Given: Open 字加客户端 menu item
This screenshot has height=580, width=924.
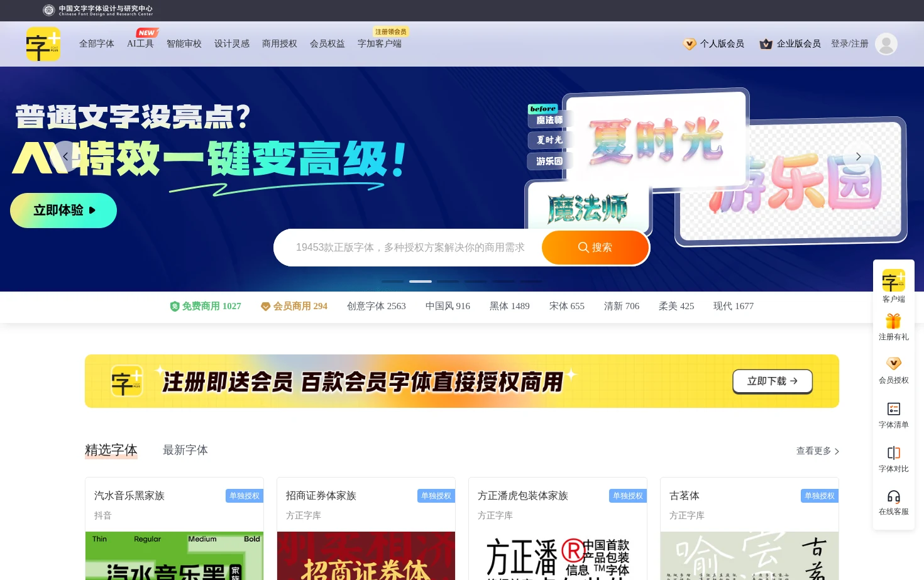Looking at the screenshot, I should click(x=380, y=43).
